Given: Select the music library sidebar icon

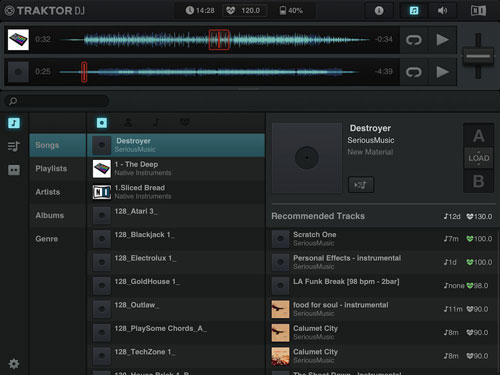Looking at the screenshot, I should 14,123.
